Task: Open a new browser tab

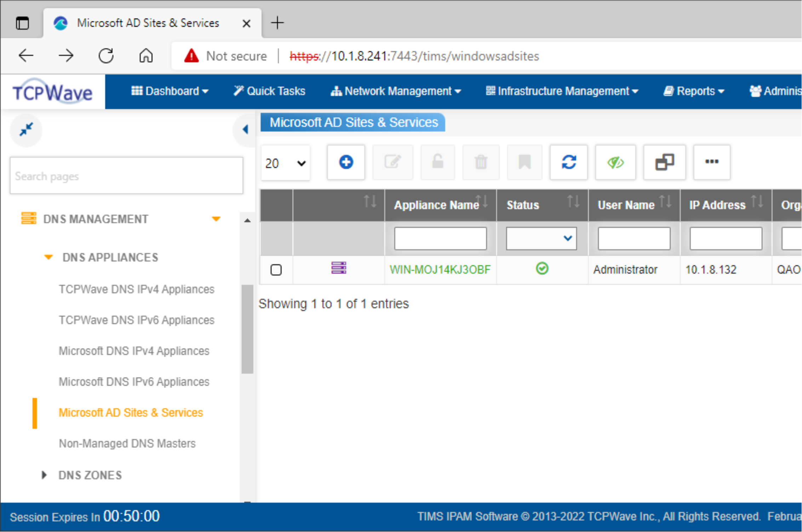Action: tap(277, 23)
